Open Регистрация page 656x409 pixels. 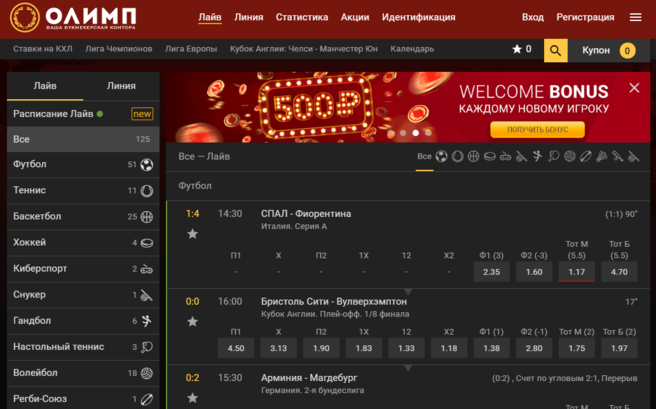point(585,17)
